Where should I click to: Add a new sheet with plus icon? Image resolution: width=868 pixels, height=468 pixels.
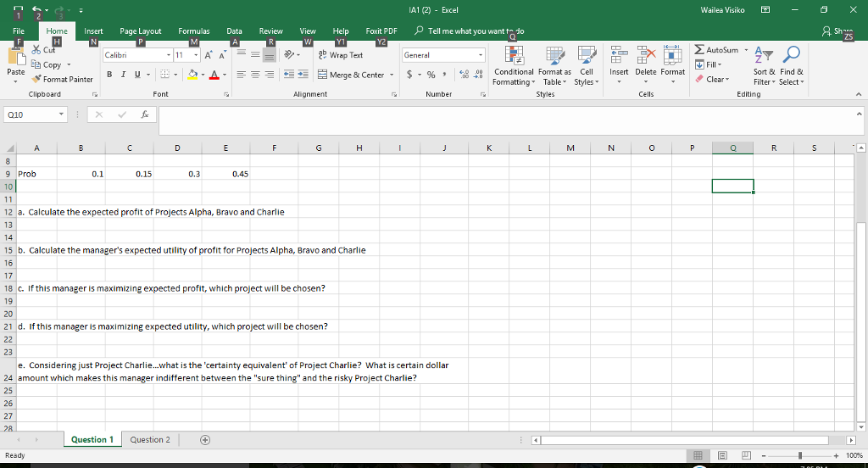(205, 440)
